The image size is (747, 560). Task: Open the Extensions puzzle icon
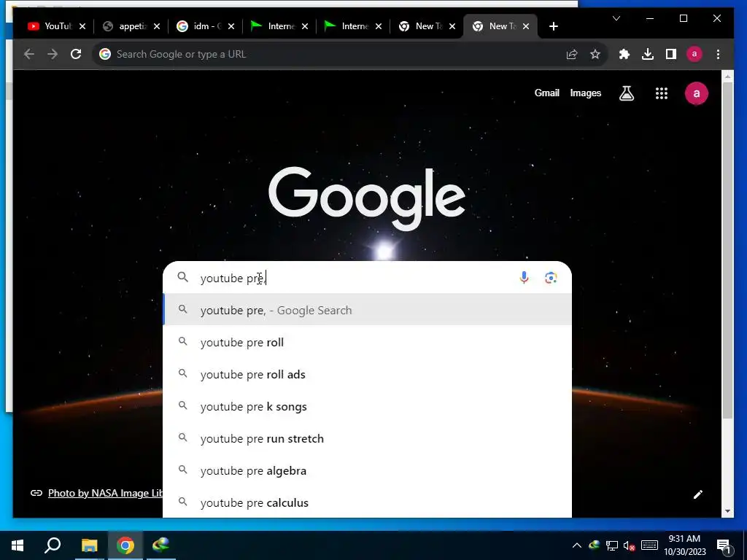point(624,54)
